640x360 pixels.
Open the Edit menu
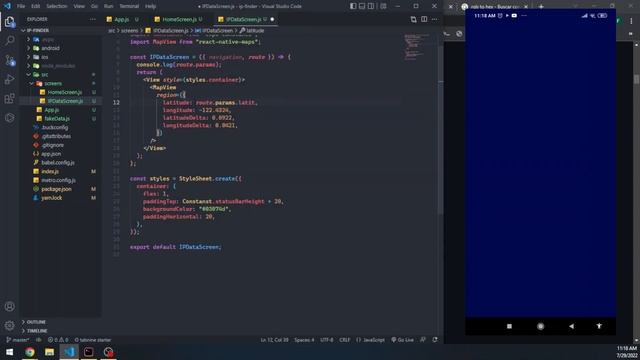tap(36, 6)
